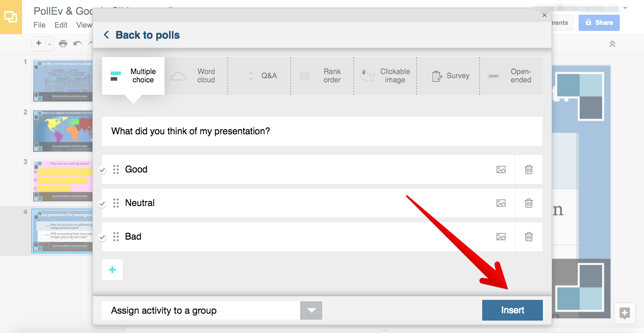The width and height of the screenshot is (644, 333).
Task: Toggle correctness checkmark for Neutral option
Action: (102, 203)
